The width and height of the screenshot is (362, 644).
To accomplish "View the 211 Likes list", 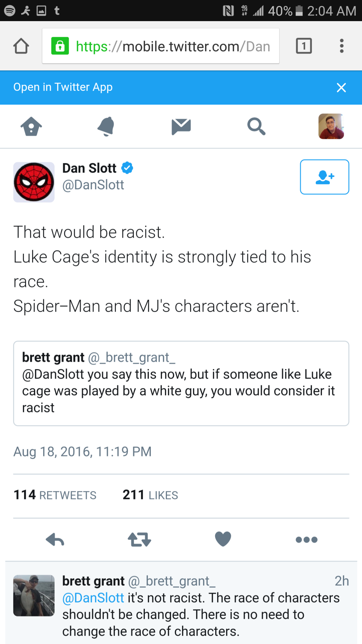I will 150,495.
